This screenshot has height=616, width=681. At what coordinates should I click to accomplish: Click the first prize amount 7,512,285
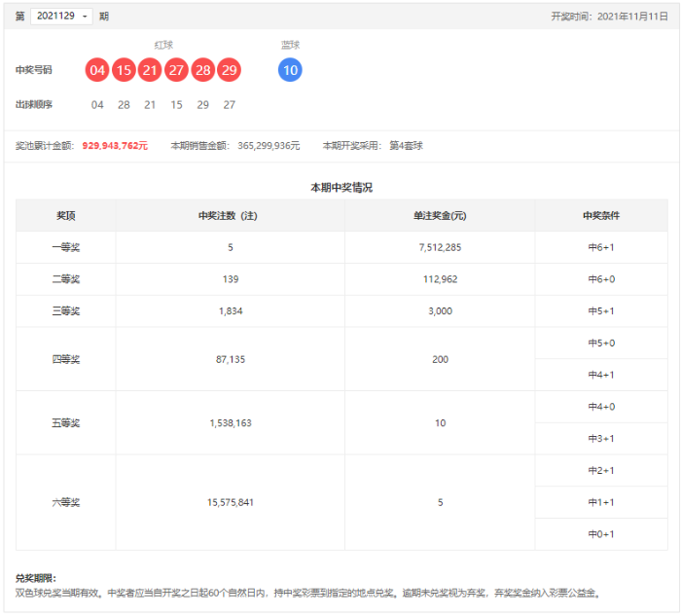coord(440,248)
